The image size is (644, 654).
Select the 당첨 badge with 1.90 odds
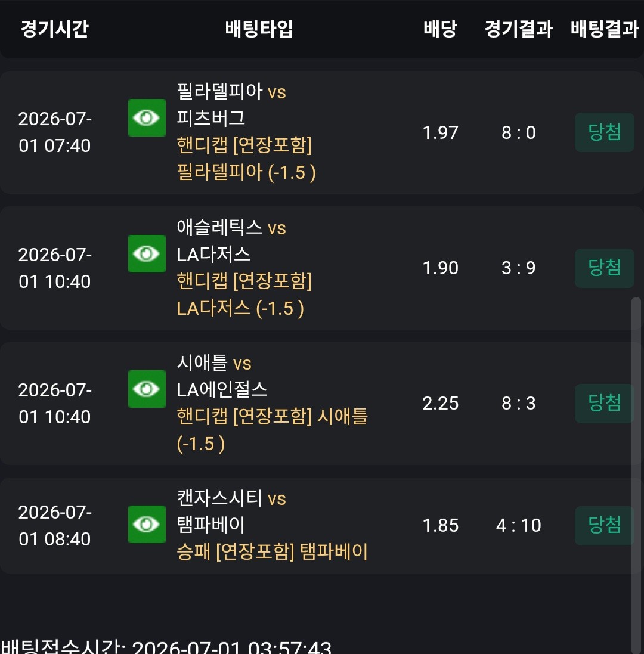(605, 268)
